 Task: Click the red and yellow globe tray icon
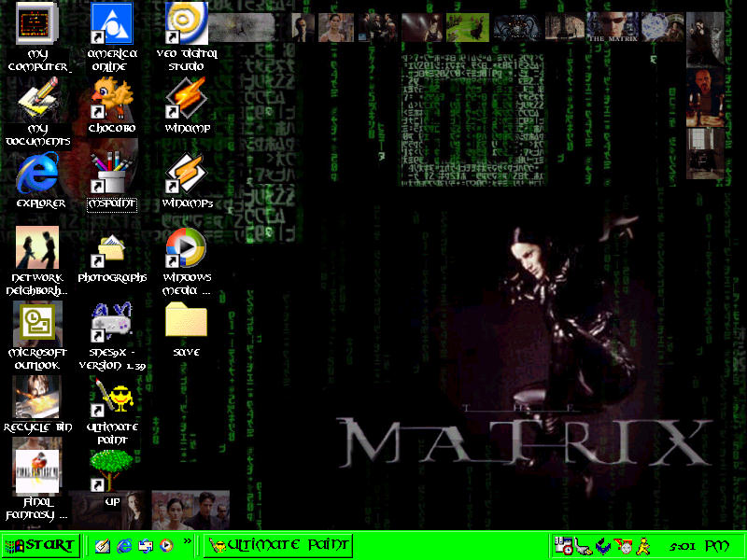[623, 546]
